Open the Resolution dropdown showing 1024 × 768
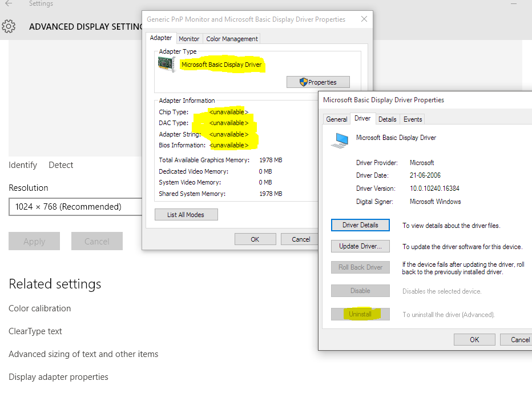This screenshot has width=532, height=393. click(75, 207)
